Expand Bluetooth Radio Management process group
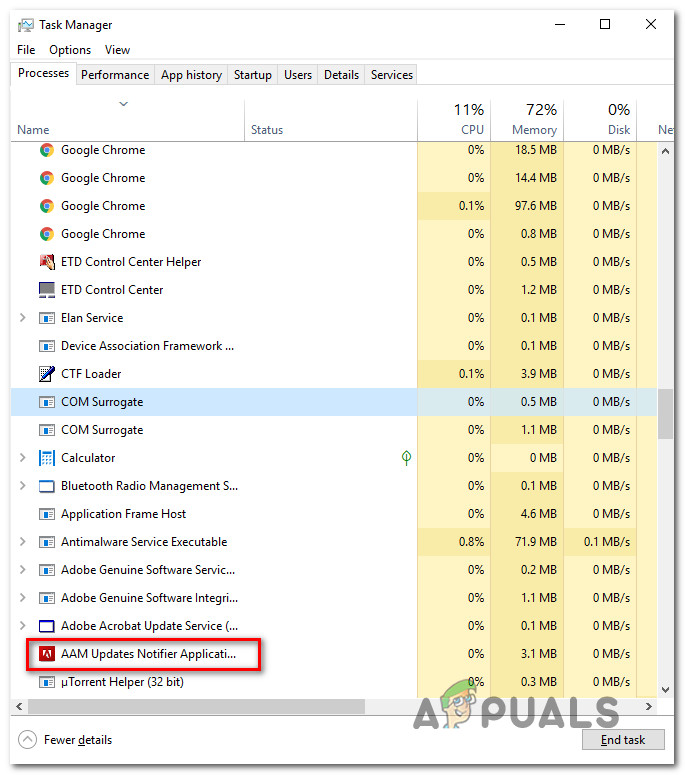This screenshot has height=775, width=685. click(x=22, y=486)
